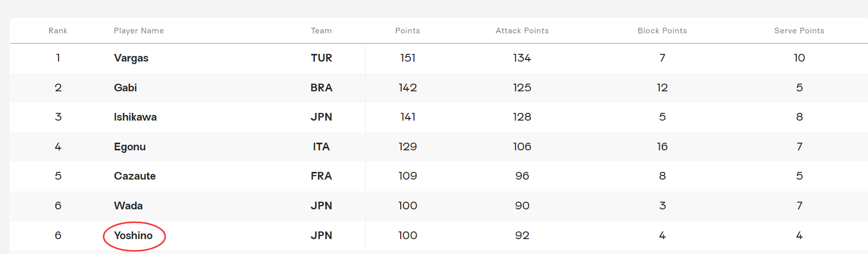The width and height of the screenshot is (868, 254).
Task: Click Vargas's total points value 151
Action: [408, 58]
